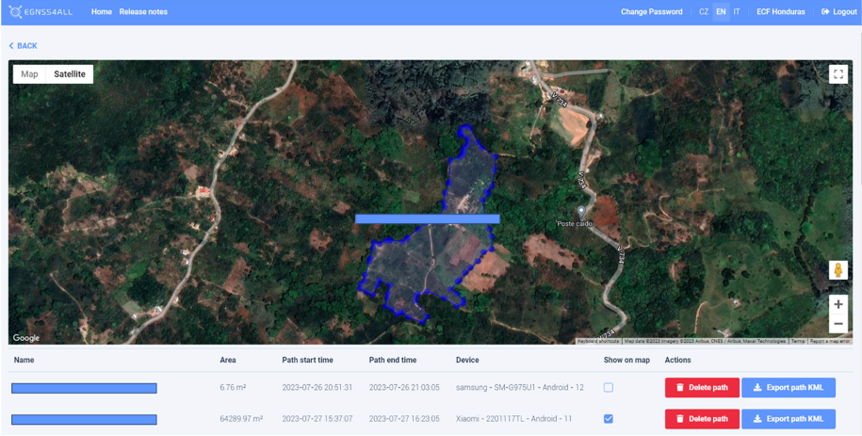Viewport: 862px width, 436px height.
Task: Go back using BACK link
Action: [23, 46]
